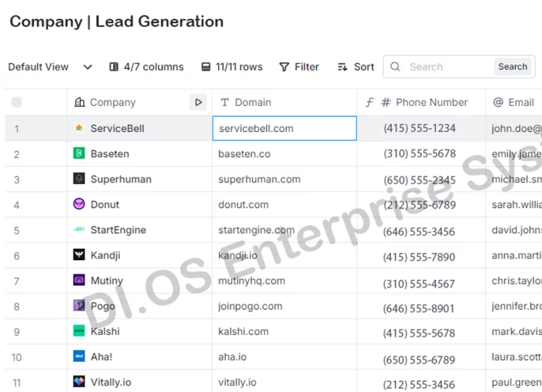
Task: Open the 4/7 columns selector
Action: (x=147, y=67)
